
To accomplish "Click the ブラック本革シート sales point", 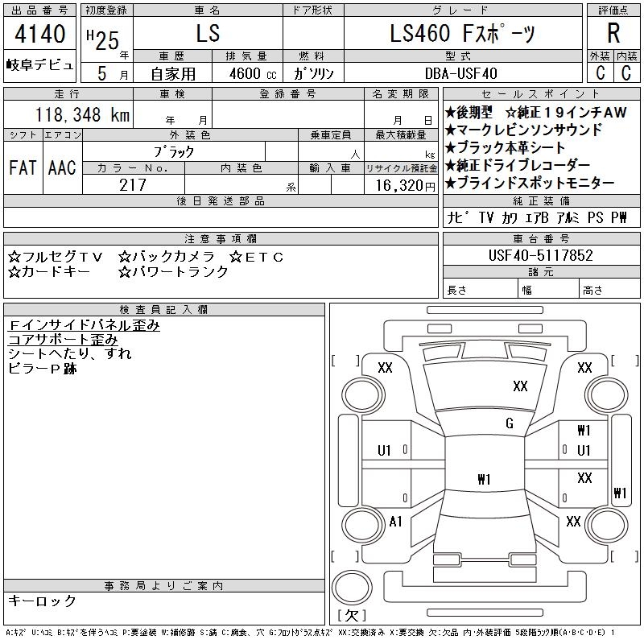I will click(x=505, y=147).
